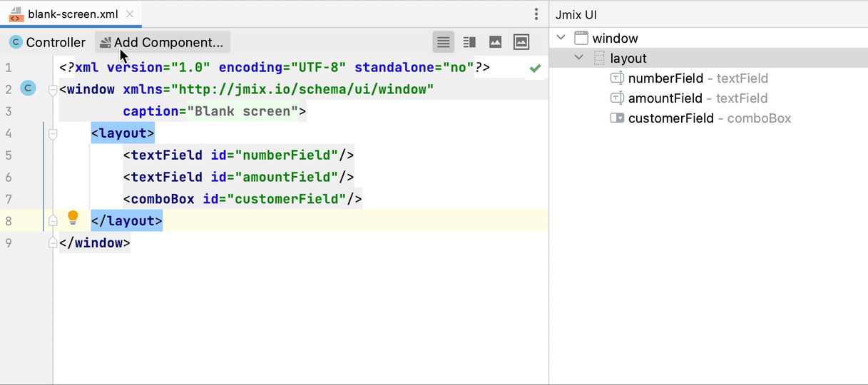Switch to Editor and Preview split view
This screenshot has width=868, height=385.
tap(469, 42)
